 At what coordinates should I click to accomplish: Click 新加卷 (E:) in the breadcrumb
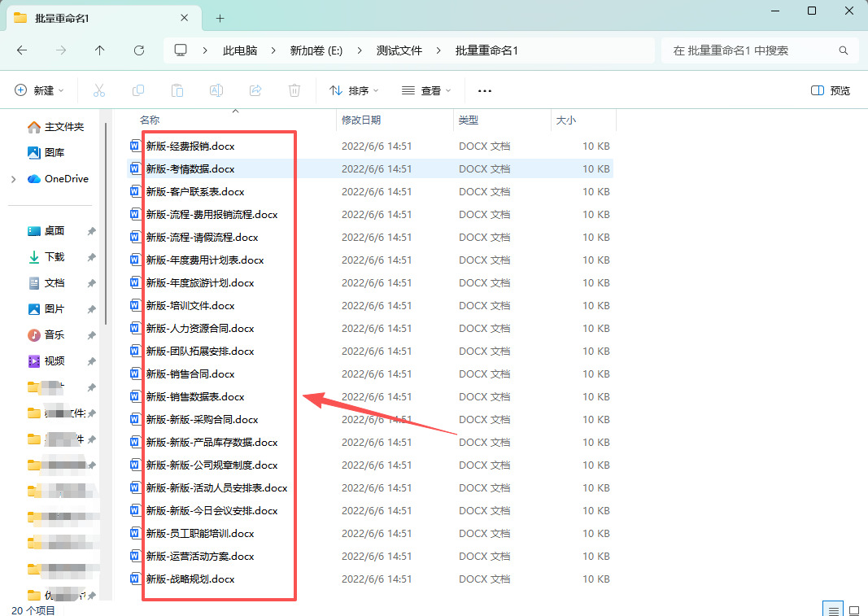[316, 50]
